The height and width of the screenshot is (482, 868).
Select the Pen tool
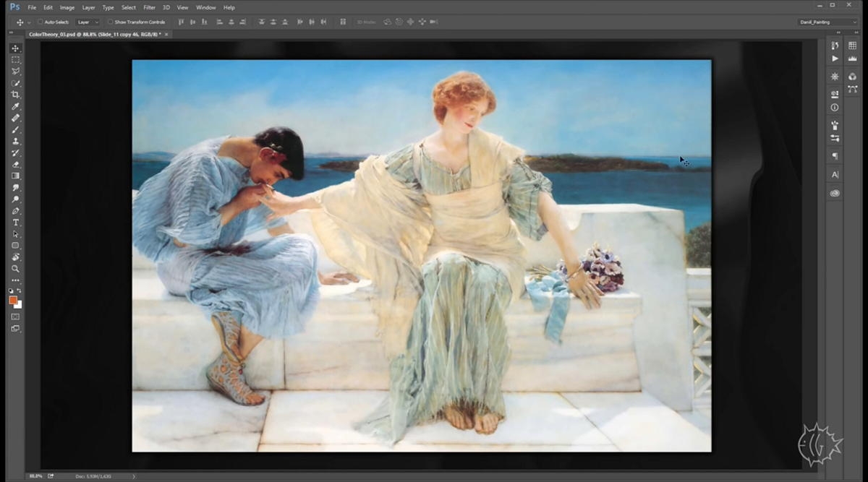tap(15, 211)
